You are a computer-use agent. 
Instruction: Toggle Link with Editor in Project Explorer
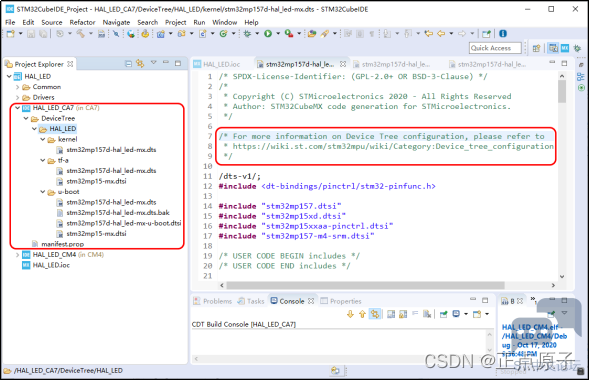pos(140,64)
